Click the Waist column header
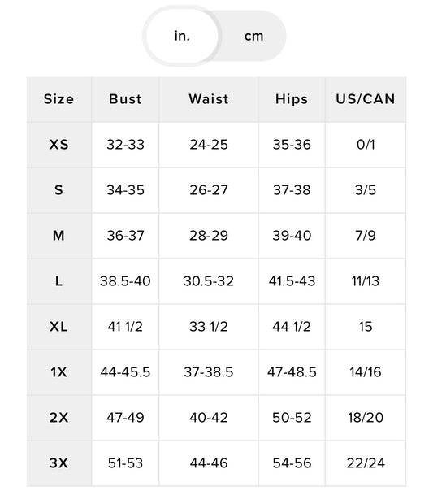 (209, 99)
